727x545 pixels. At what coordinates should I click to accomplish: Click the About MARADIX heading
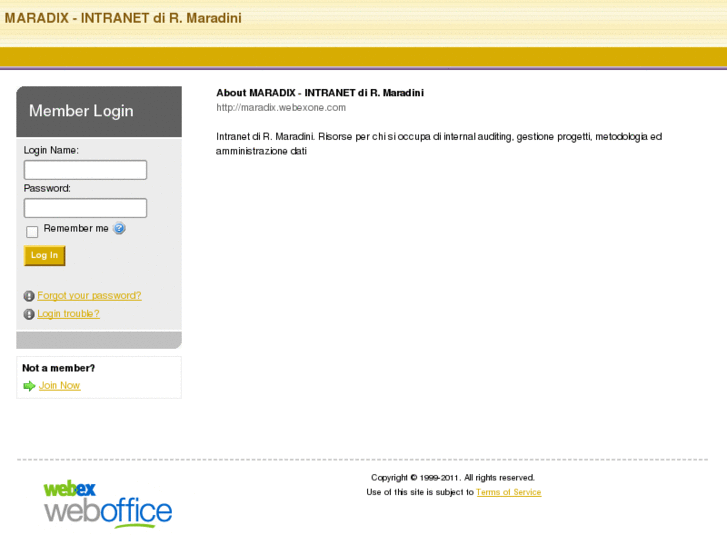[x=320, y=93]
